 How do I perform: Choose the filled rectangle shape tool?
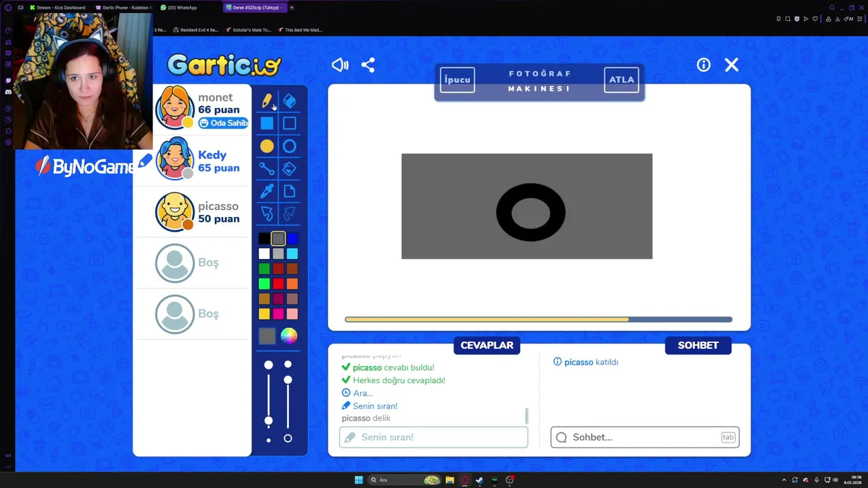tap(267, 123)
